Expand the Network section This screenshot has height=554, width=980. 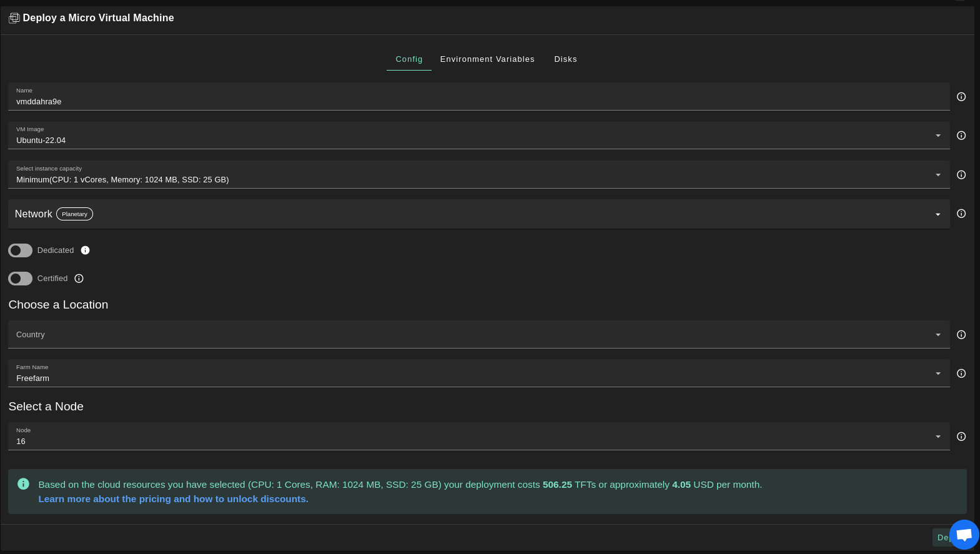(938, 214)
